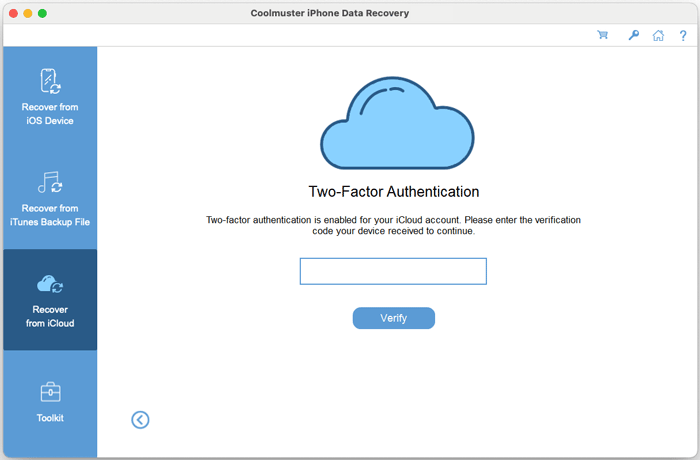Click the verification code input field
The width and height of the screenshot is (700, 460).
coord(393,271)
